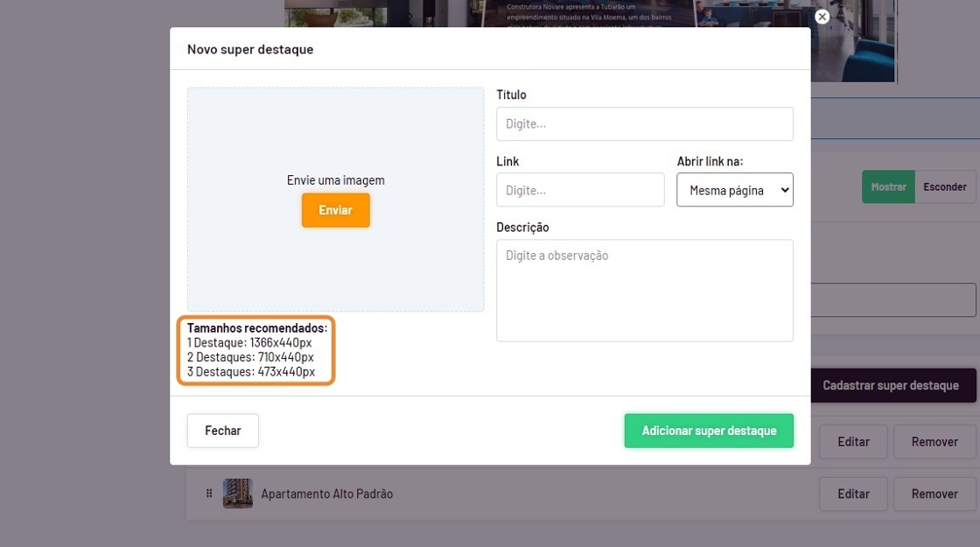Select the Apartamento Alto Padrão list label
Image resolution: width=980 pixels, height=547 pixels.
[327, 494]
